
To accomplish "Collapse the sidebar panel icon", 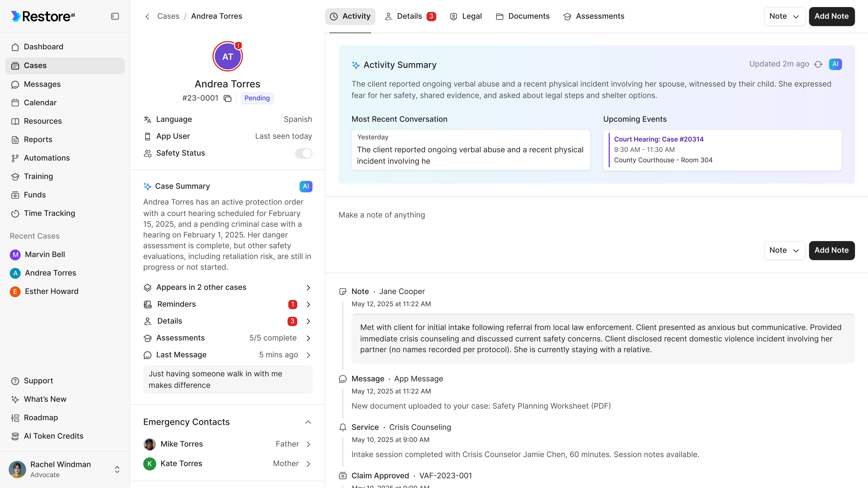I will point(115,16).
